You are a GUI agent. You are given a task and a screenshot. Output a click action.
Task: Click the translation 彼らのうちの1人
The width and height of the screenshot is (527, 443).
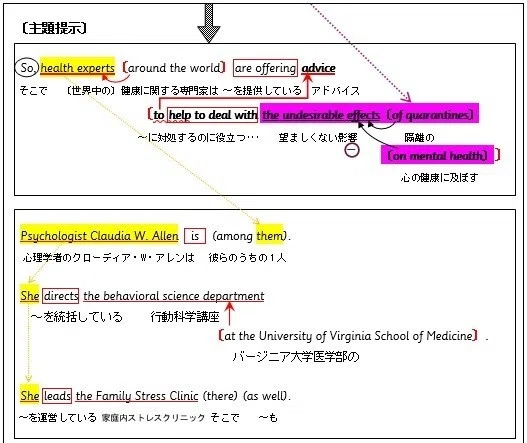click(247, 257)
